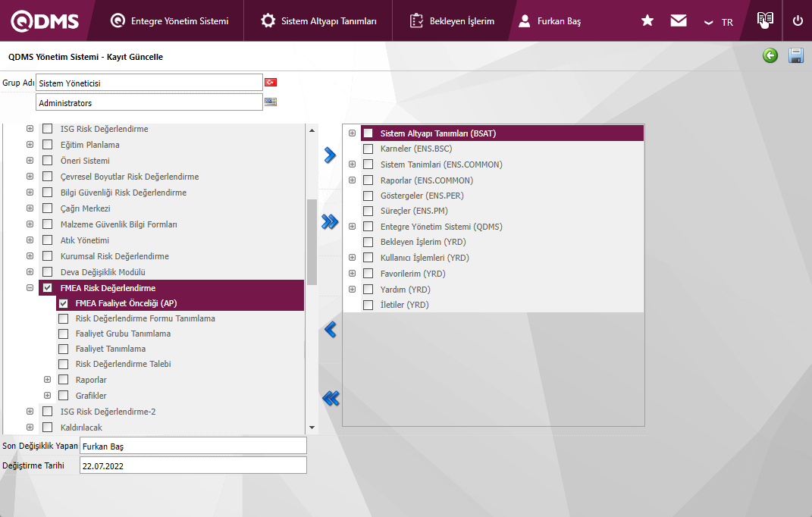Open the Bekleyen İşlerim menu
The image size is (812, 517).
point(452,21)
